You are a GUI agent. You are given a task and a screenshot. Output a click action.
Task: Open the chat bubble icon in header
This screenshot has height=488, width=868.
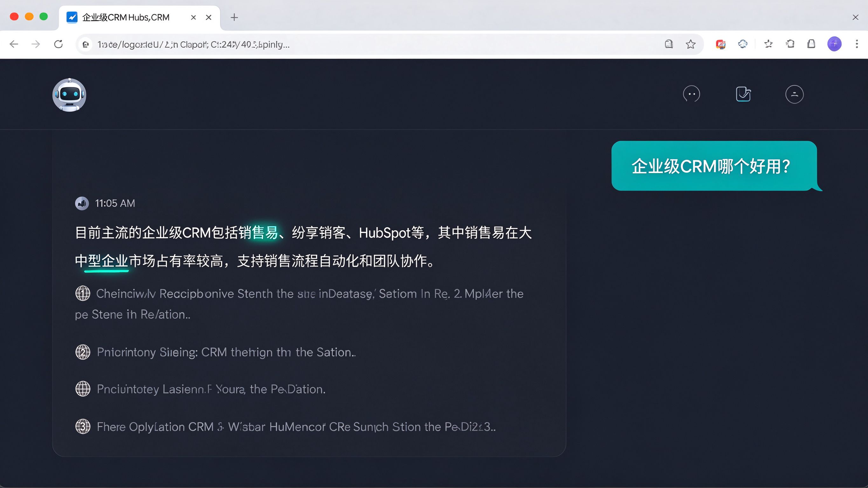coord(692,94)
